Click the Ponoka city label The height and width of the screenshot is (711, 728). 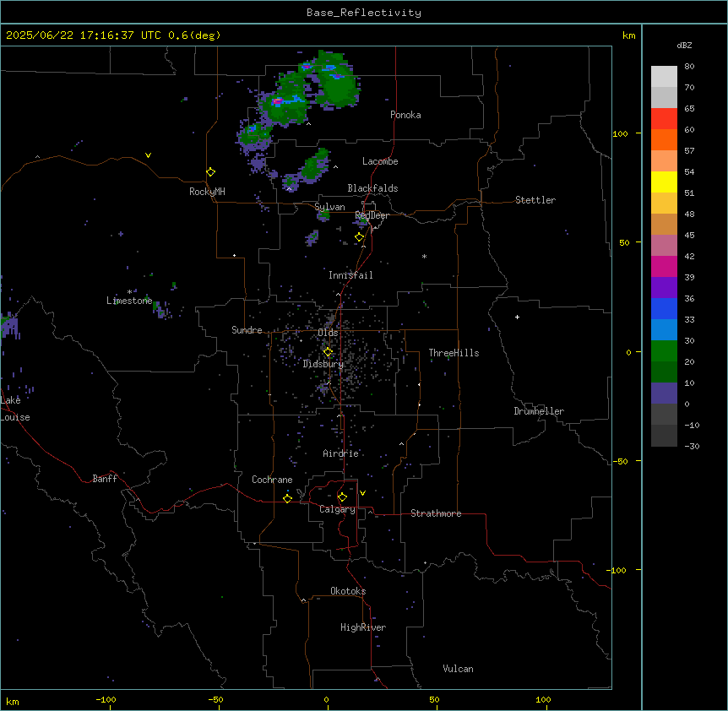pyautogui.click(x=405, y=115)
